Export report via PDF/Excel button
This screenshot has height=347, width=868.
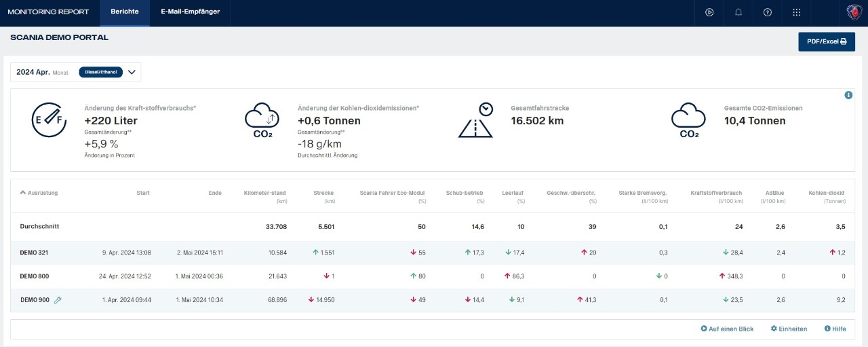(826, 41)
